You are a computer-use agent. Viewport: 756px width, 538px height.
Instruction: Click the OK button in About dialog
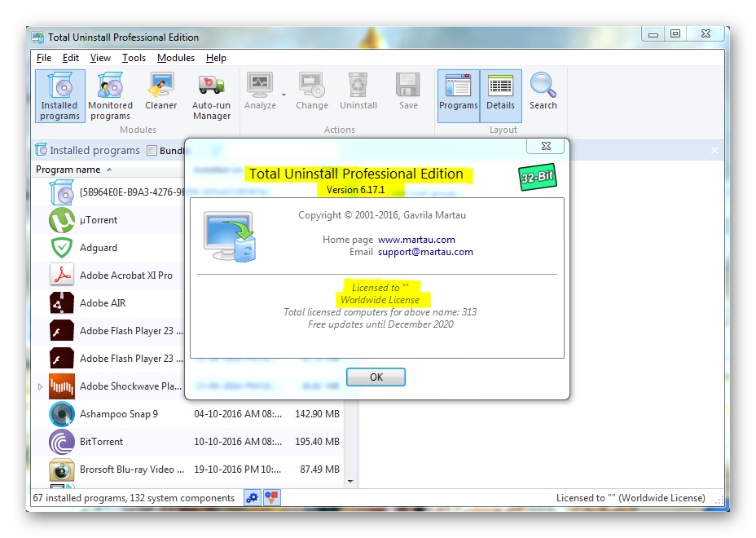[x=376, y=377]
